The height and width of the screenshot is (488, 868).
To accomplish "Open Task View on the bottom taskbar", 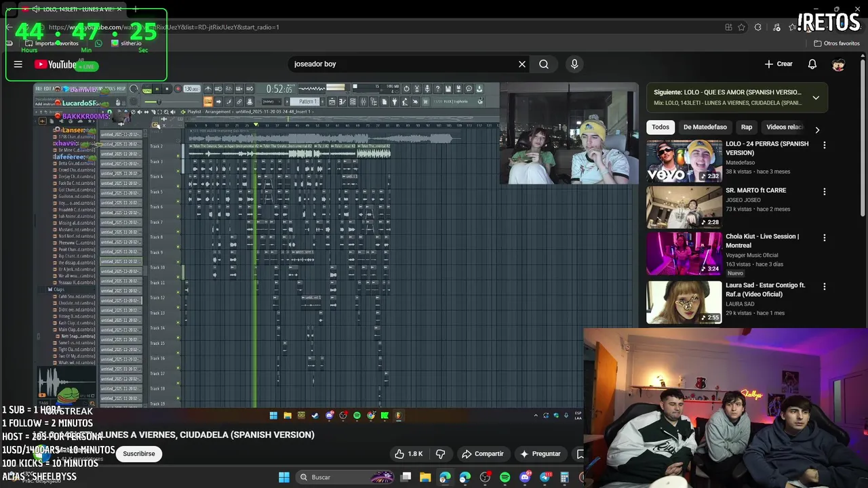I will click(x=406, y=477).
